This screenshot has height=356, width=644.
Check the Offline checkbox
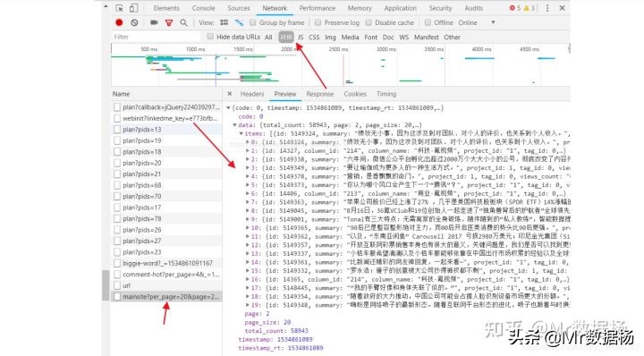click(x=428, y=22)
